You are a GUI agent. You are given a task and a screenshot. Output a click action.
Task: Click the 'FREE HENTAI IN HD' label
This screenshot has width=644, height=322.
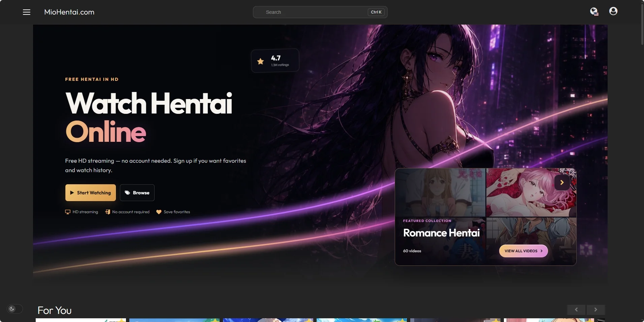(92, 79)
